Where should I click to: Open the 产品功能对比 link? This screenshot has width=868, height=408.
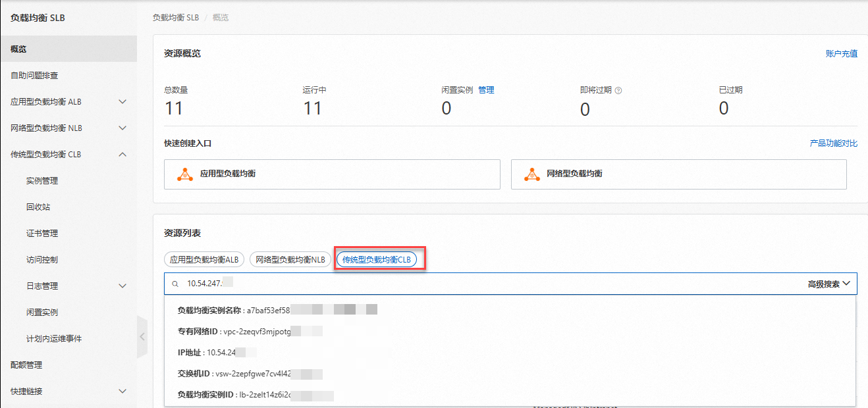click(834, 143)
